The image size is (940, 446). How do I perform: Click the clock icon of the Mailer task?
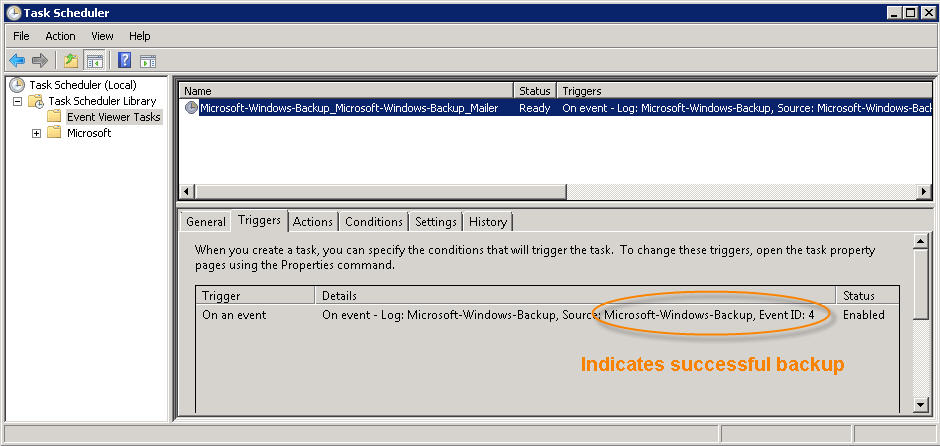click(191, 108)
